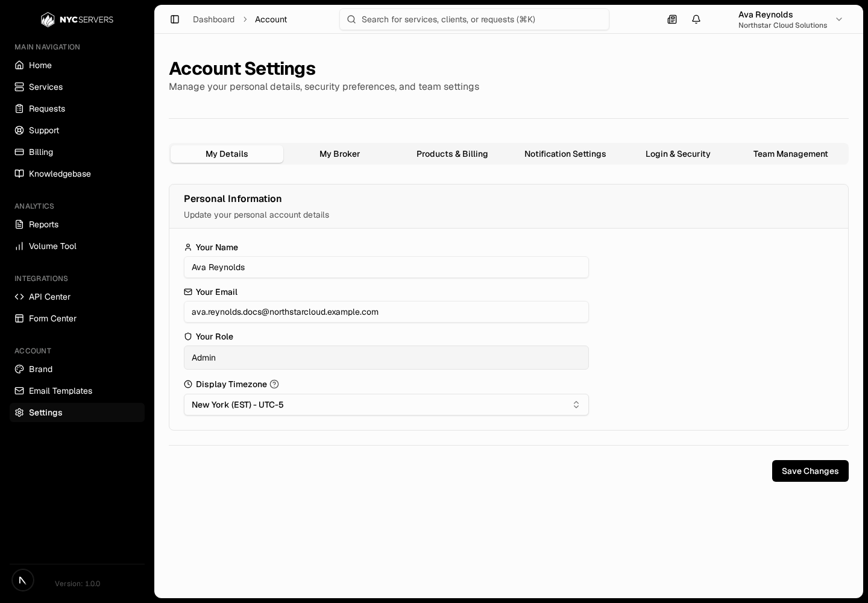Switch to the My Details tab
This screenshot has height=603, width=868.
[x=227, y=154]
